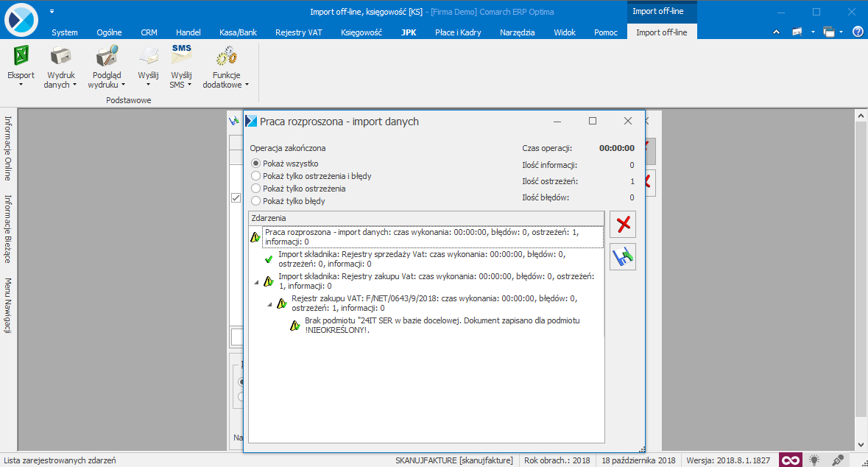This screenshot has width=868, height=467.
Task: Collapse the F/NET/0643/9/2018 tree node
Action: (x=269, y=303)
